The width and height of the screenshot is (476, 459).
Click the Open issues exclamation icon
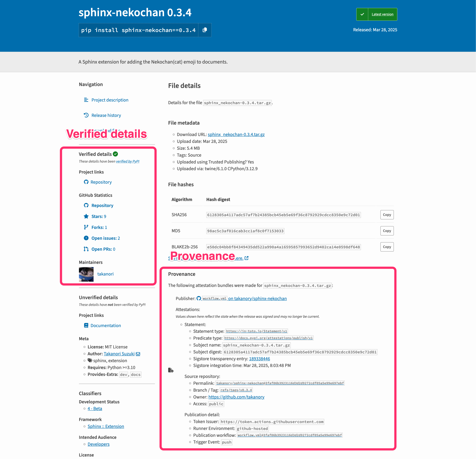(86, 238)
